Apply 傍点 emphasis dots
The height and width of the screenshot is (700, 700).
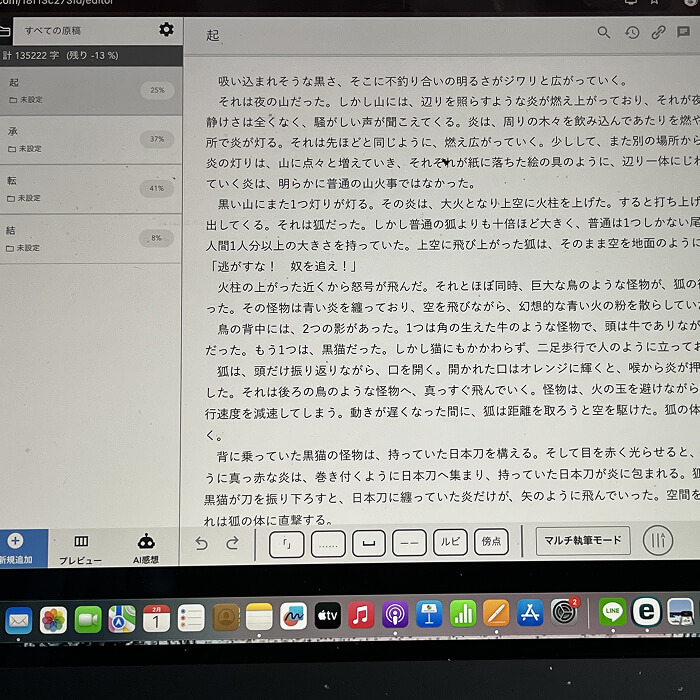click(491, 542)
